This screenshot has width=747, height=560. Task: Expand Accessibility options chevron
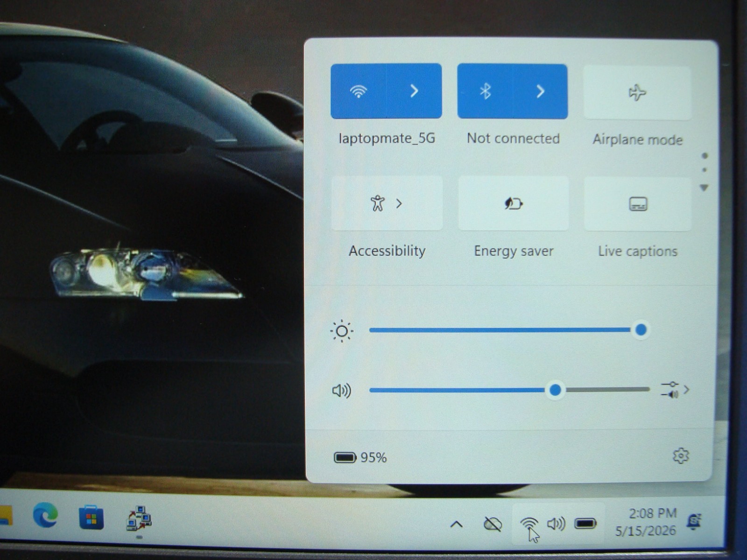pyautogui.click(x=399, y=203)
